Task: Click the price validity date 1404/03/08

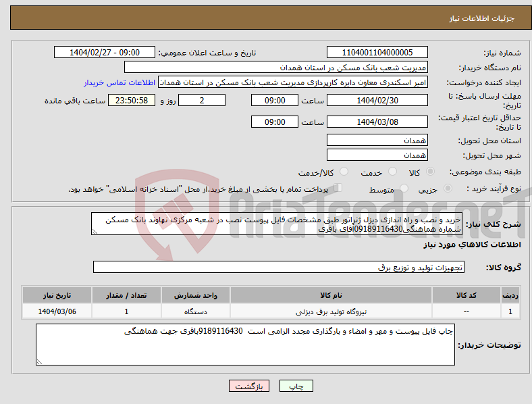Action: coord(377,122)
